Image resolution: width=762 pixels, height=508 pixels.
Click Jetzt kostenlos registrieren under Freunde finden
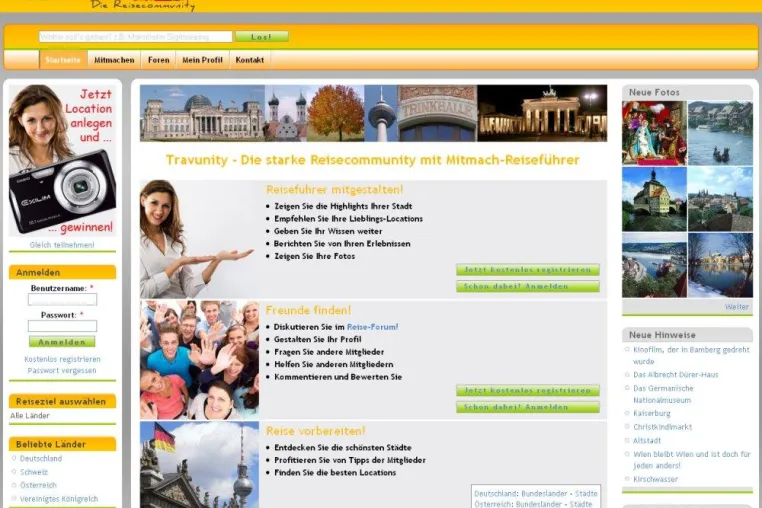pos(528,390)
